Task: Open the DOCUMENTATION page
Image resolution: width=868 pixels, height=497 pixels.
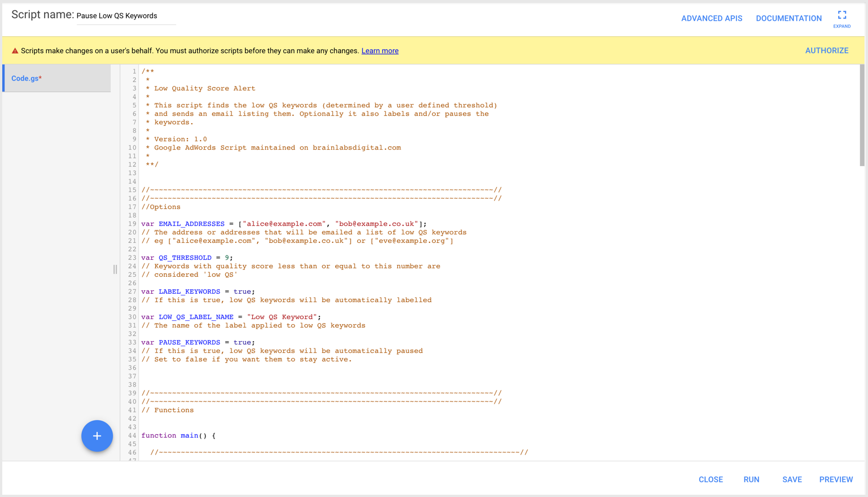Action: [788, 18]
